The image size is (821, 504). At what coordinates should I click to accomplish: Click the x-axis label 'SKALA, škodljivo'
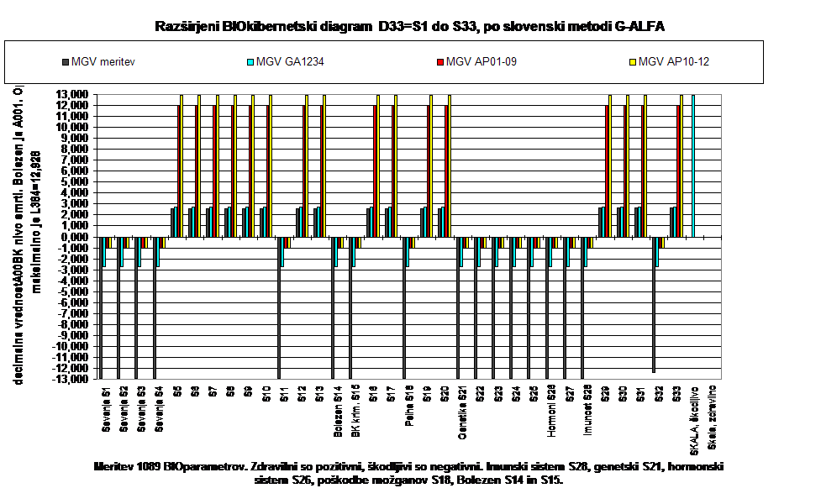[694, 421]
